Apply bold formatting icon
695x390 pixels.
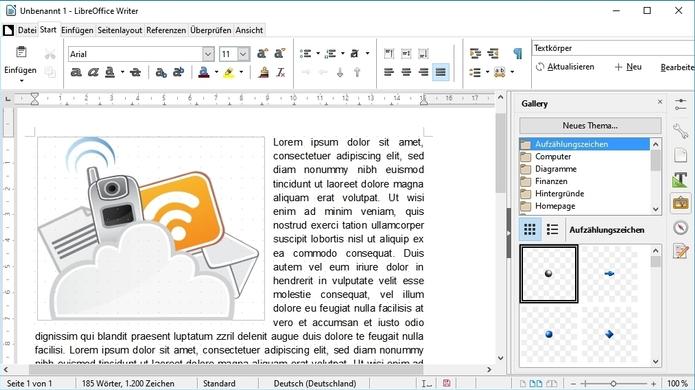[x=76, y=72]
